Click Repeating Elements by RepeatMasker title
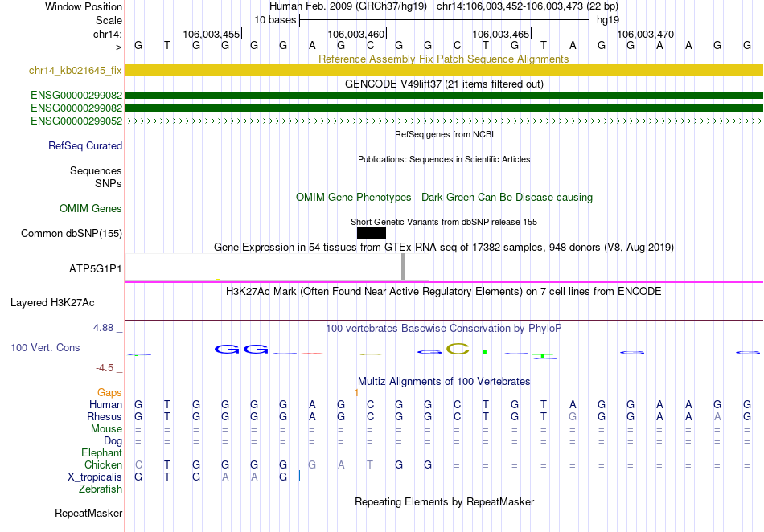 point(444,501)
